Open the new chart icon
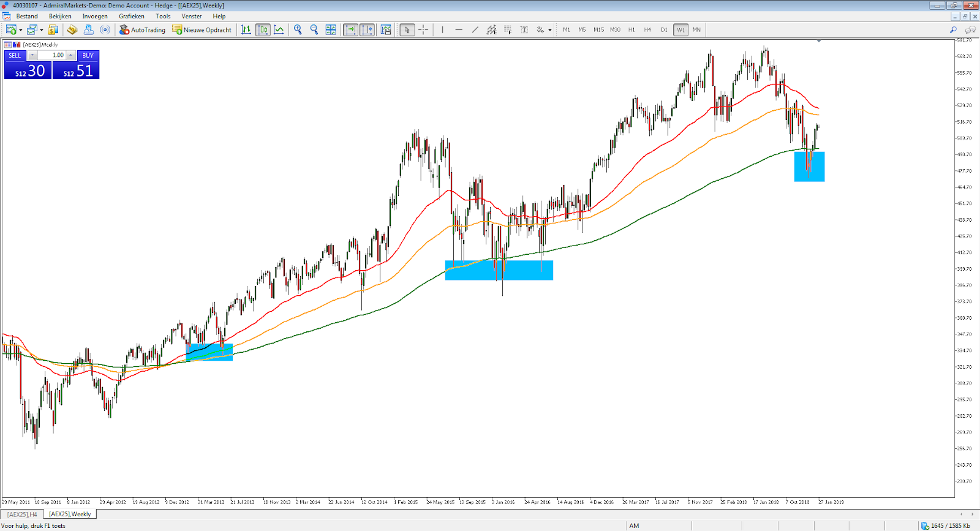Screen dimensions: 980x531 pyautogui.click(x=11, y=29)
